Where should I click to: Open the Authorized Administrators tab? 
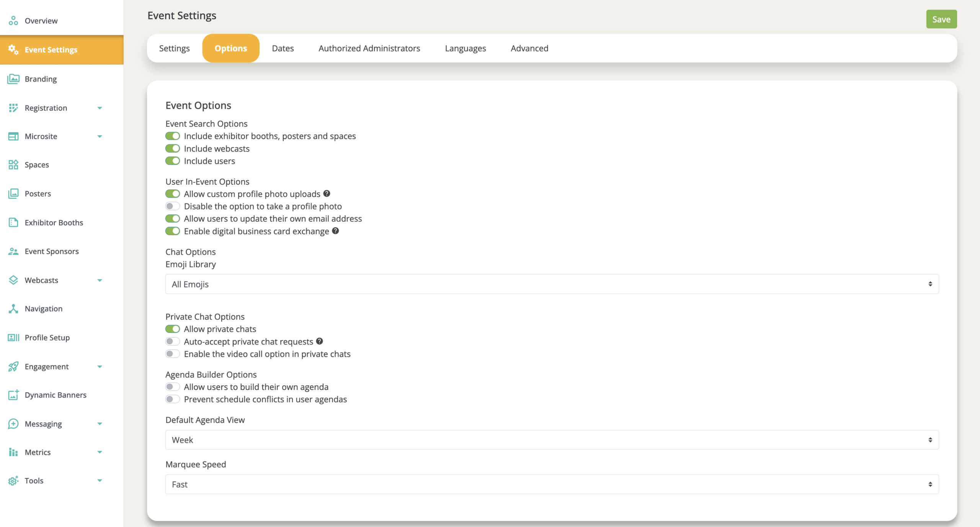tap(369, 48)
